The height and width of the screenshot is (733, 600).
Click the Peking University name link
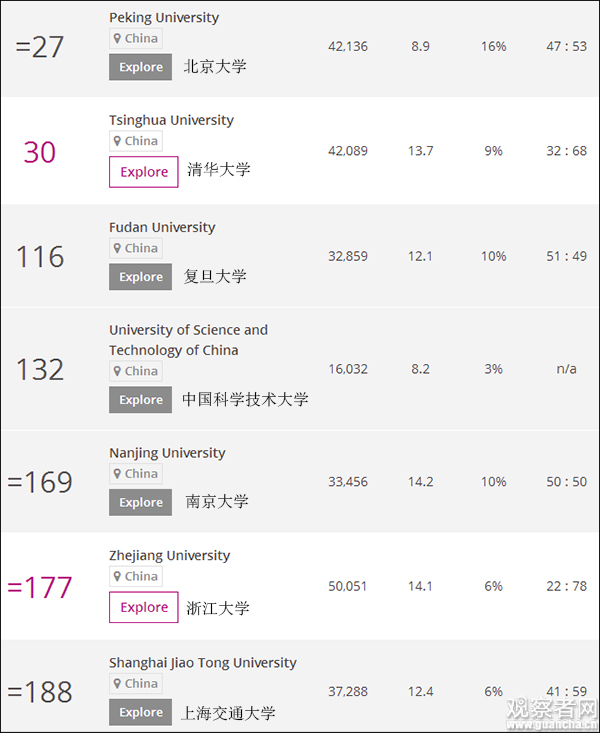pyautogui.click(x=164, y=18)
